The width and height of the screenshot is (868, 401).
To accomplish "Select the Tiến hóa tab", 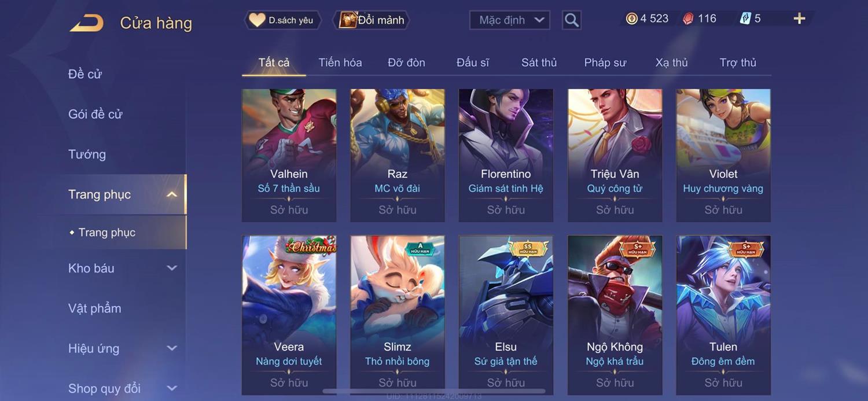I will tap(340, 62).
